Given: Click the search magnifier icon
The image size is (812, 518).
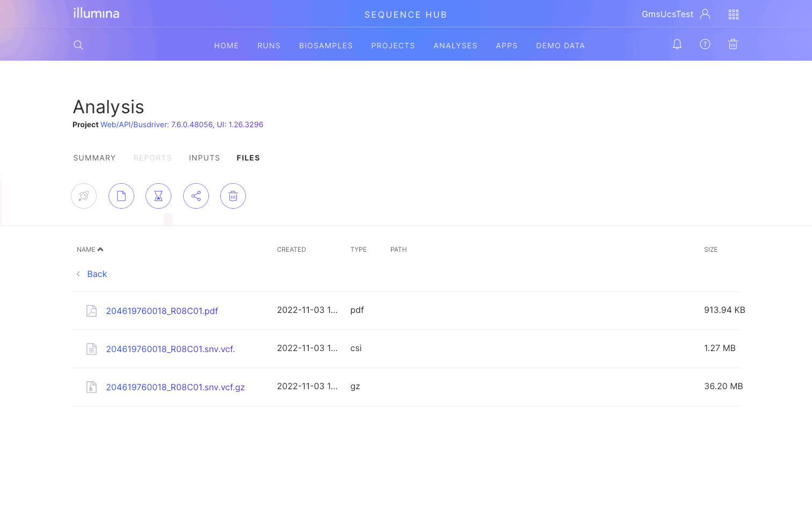Looking at the screenshot, I should tap(78, 45).
